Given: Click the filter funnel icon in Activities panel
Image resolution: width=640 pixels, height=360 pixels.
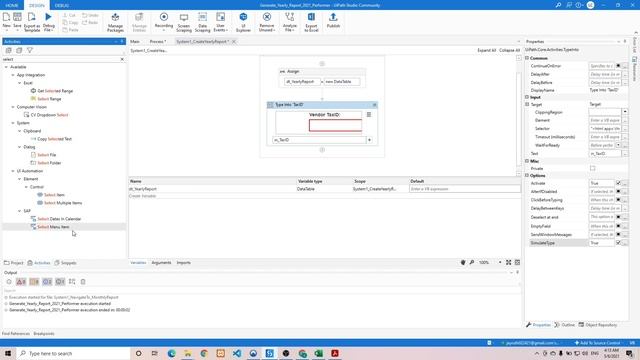Looking at the screenshot, I should 30,50.
